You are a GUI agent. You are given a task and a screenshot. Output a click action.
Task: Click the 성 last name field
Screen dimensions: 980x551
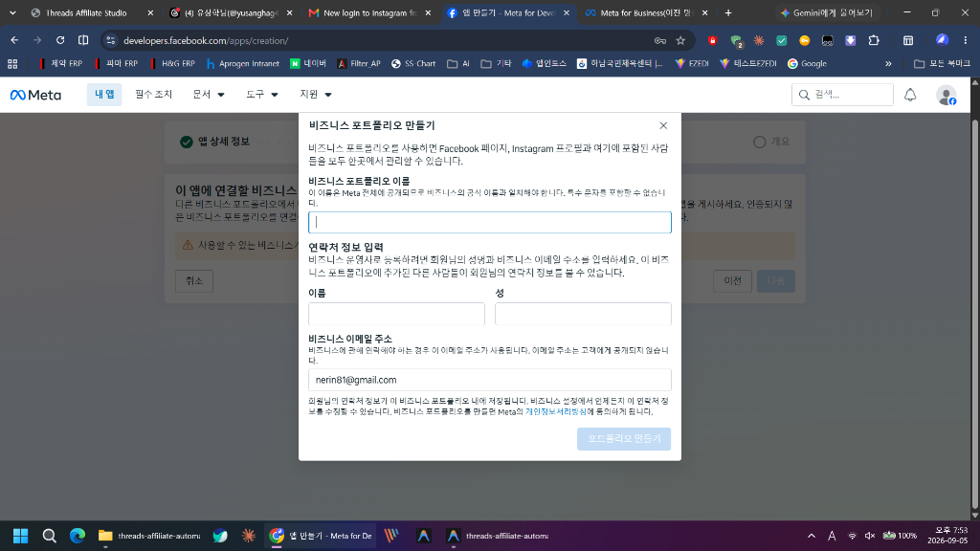click(583, 314)
